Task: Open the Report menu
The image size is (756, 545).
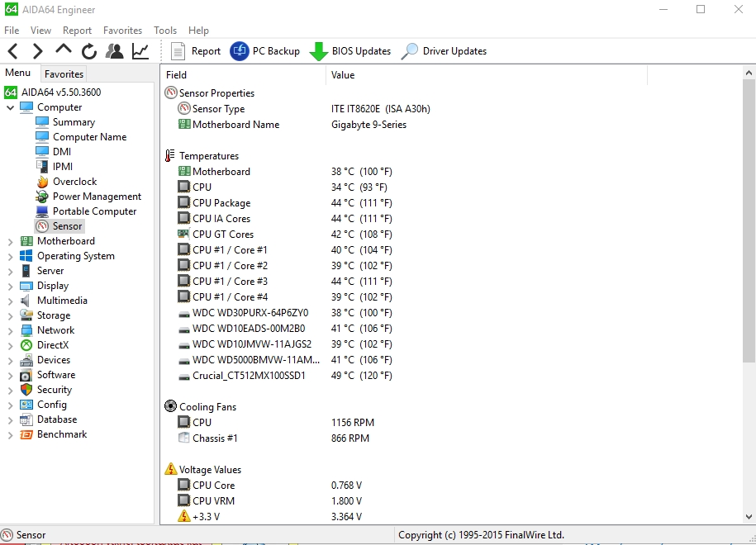Action: point(77,31)
